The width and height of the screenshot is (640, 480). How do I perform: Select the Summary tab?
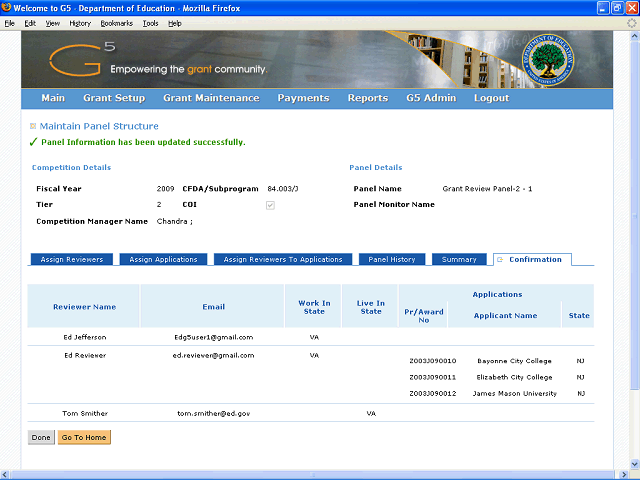click(459, 260)
